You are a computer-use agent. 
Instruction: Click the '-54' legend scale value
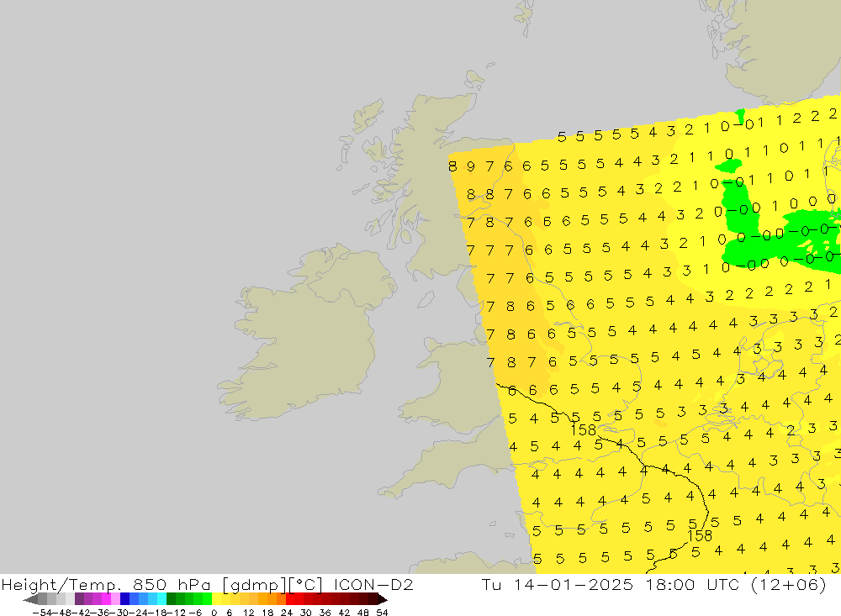click(42, 613)
